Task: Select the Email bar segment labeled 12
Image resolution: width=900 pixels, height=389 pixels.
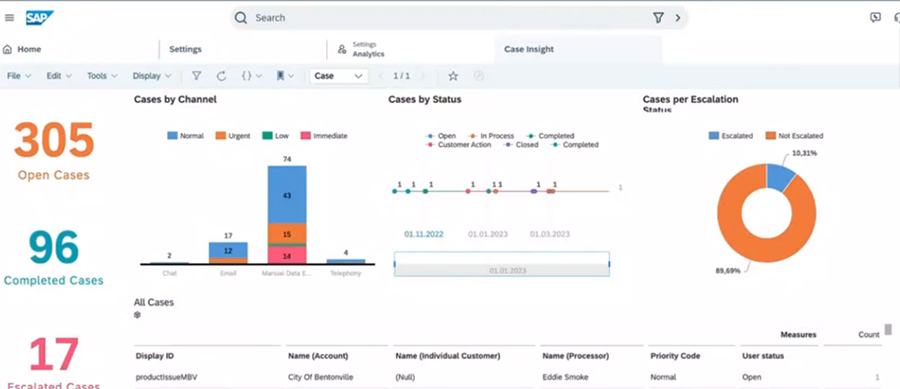Action: coord(228,250)
